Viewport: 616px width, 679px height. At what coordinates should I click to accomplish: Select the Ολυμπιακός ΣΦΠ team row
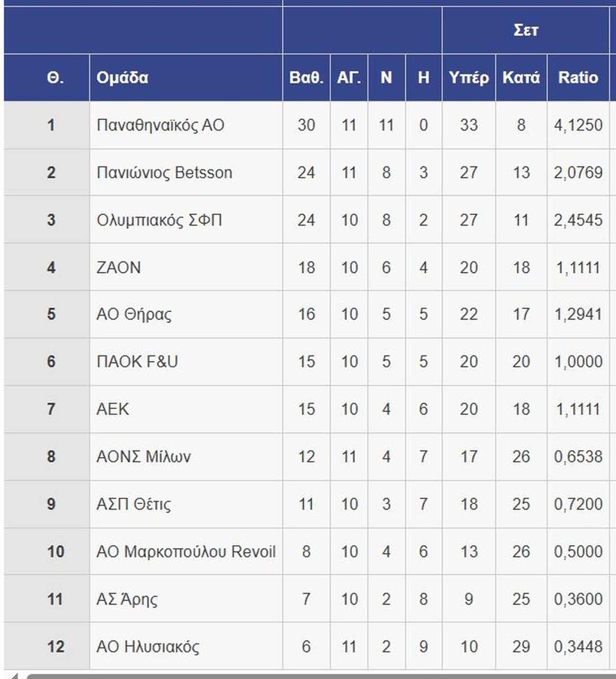(x=159, y=220)
